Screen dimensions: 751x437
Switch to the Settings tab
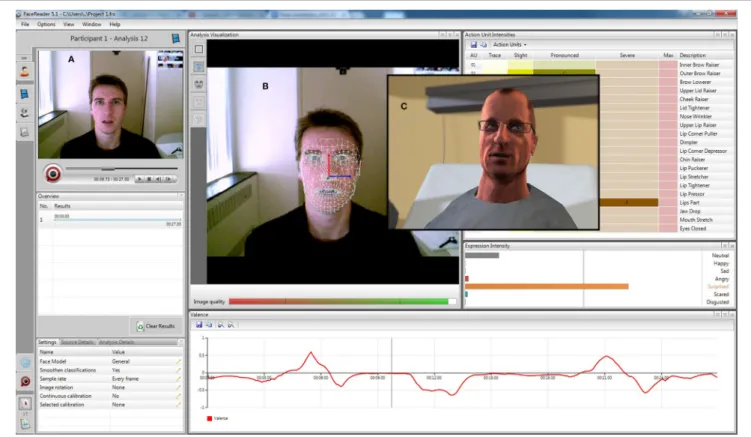click(47, 342)
